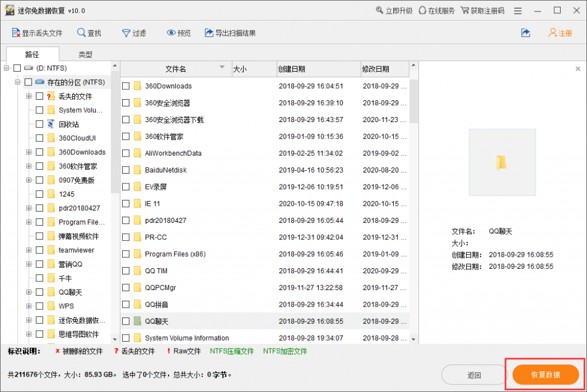This screenshot has height=392, width=587.
Task: Open the hamburger menu in title bar
Action: [518, 11]
